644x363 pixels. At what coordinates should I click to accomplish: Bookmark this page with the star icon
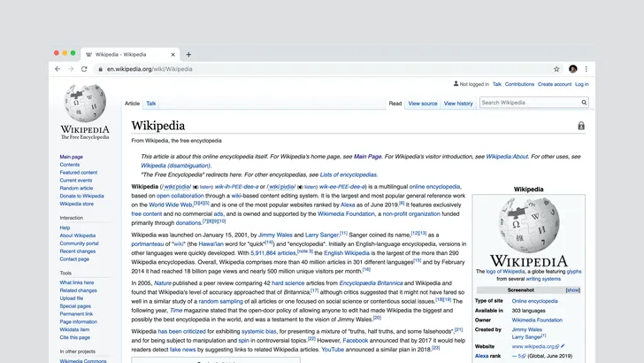[x=556, y=69]
